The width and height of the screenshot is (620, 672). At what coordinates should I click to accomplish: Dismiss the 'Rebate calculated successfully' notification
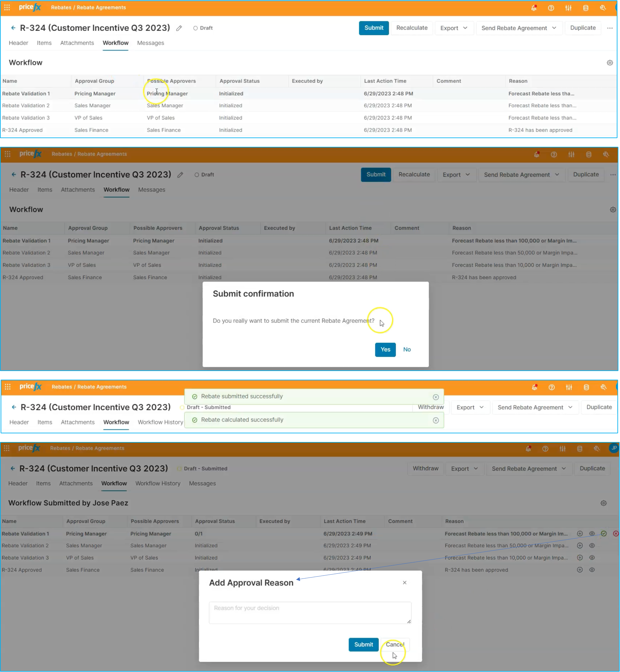point(436,420)
